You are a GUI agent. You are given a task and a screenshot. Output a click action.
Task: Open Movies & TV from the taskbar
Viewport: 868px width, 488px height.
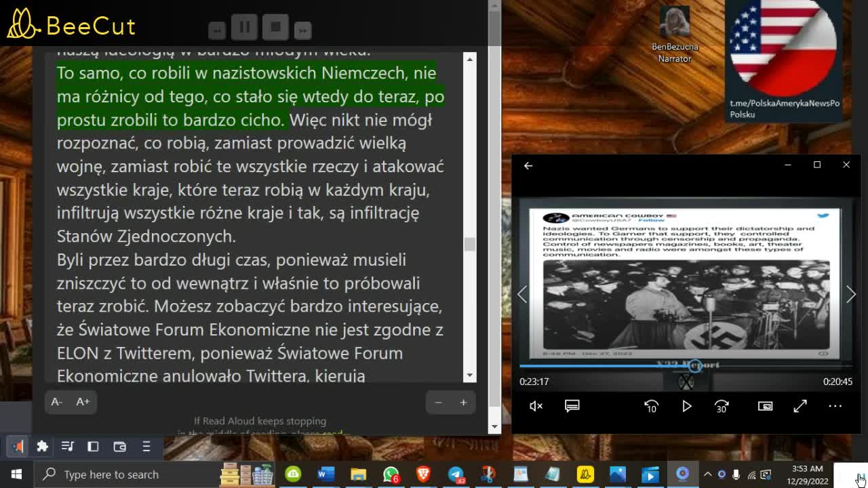coord(650,474)
